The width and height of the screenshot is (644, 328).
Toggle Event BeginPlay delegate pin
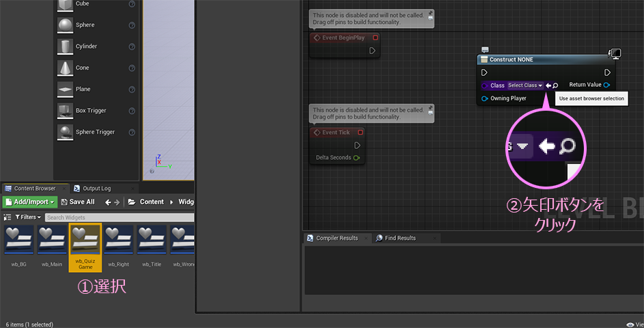click(376, 38)
